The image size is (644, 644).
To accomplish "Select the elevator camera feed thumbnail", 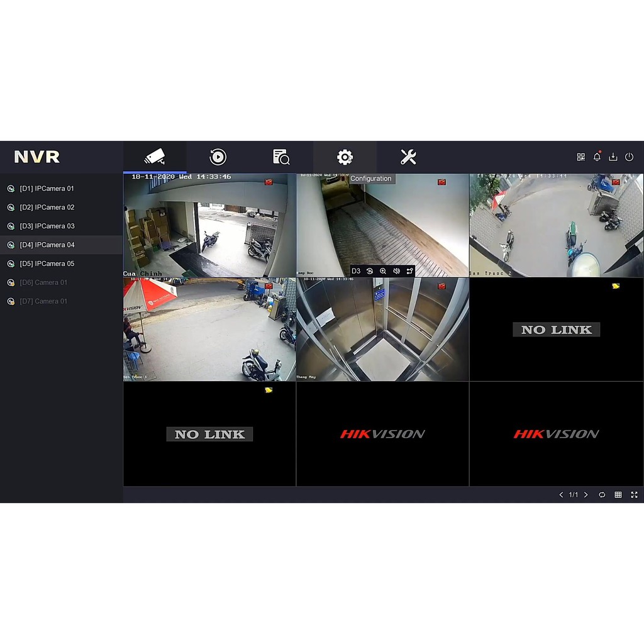I will (382, 330).
